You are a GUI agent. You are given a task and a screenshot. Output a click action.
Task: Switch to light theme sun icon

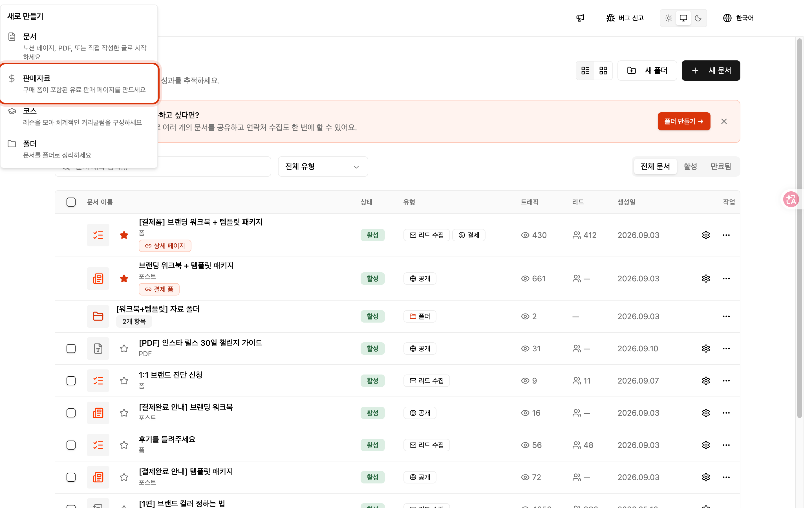pos(668,18)
